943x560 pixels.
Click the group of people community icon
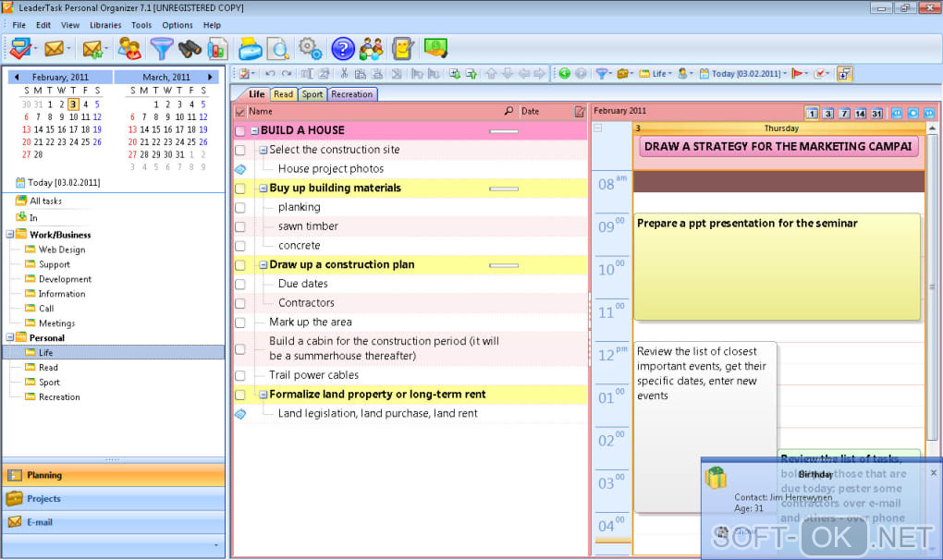(371, 49)
